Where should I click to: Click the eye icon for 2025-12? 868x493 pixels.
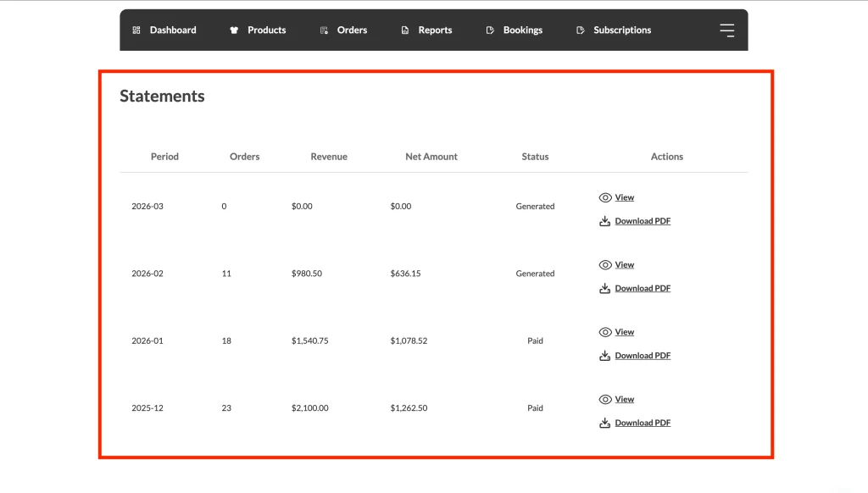point(605,400)
